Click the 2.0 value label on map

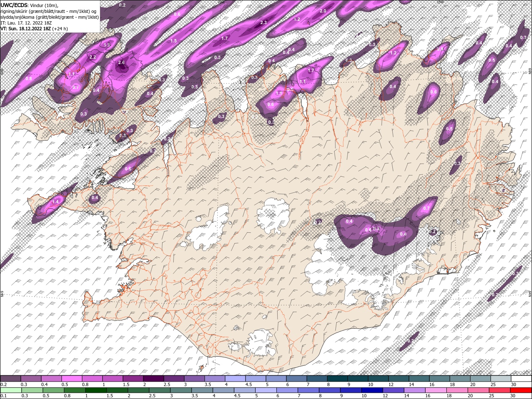pyautogui.click(x=323, y=11)
